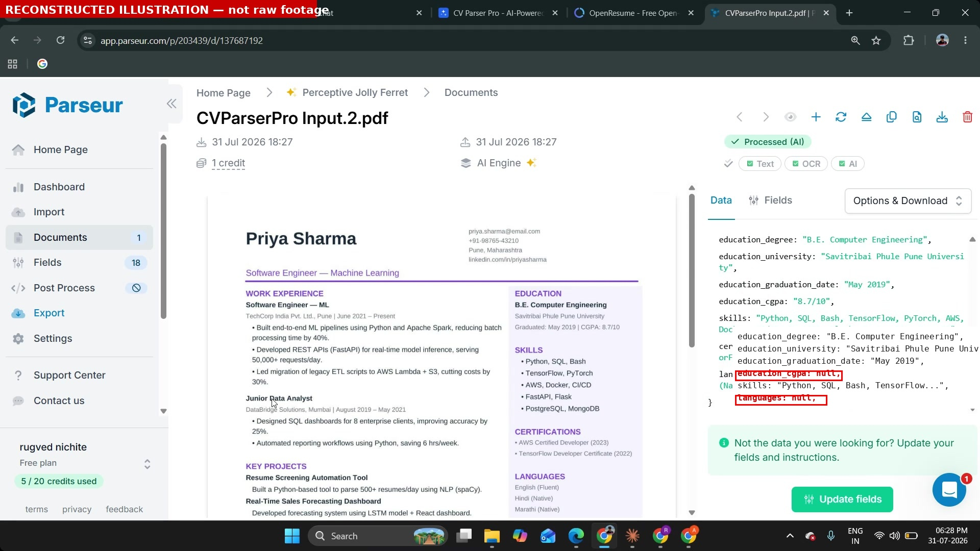
Task: Open Documents in sidebar
Action: pyautogui.click(x=79, y=238)
